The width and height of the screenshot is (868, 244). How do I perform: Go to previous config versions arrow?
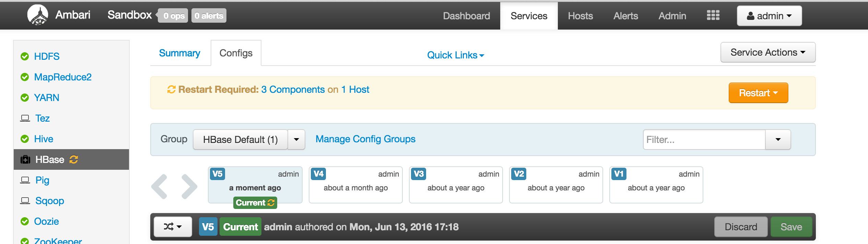point(160,187)
